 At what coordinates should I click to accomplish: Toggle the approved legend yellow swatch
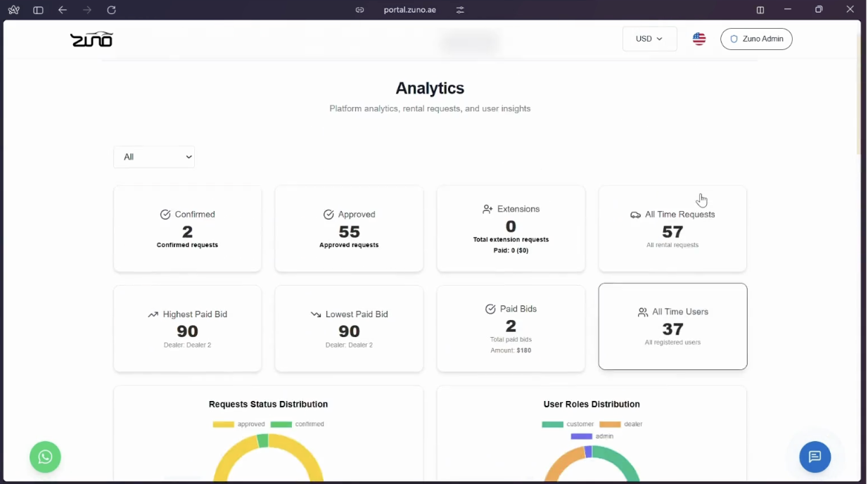pos(224,424)
